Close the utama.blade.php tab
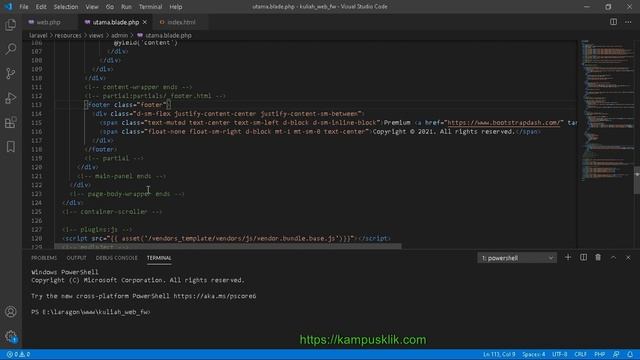The image size is (640, 360). (x=144, y=22)
